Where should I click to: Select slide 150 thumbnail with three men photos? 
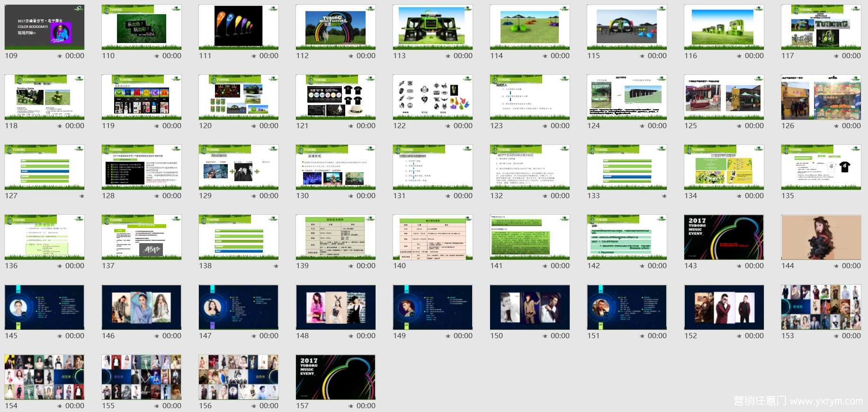pos(530,307)
